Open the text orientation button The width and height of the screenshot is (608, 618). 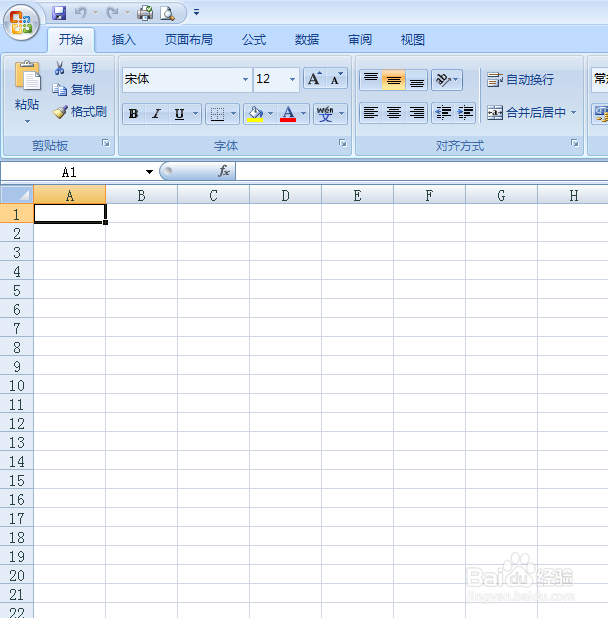447,80
